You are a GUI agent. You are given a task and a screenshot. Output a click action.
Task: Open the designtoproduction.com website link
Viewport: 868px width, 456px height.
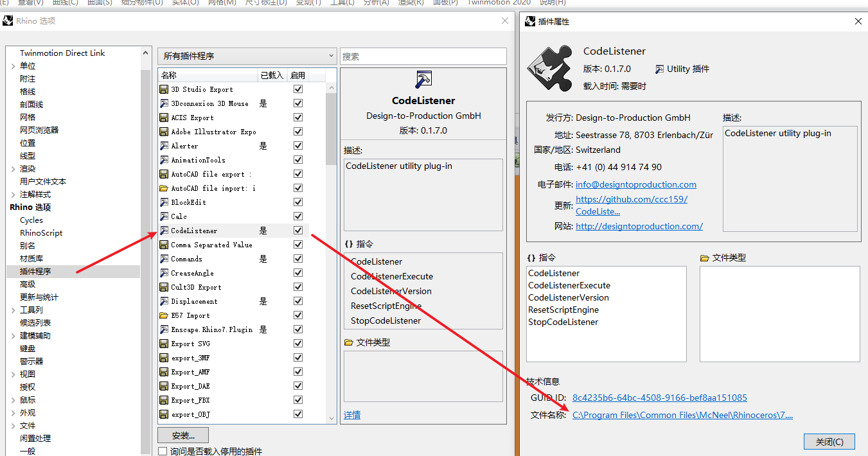coord(639,226)
